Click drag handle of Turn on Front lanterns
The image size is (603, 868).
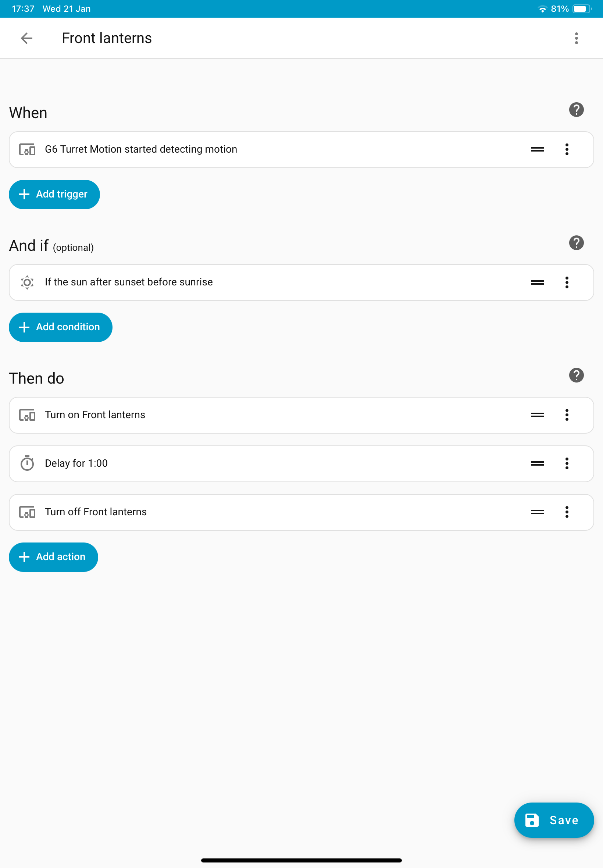point(537,415)
